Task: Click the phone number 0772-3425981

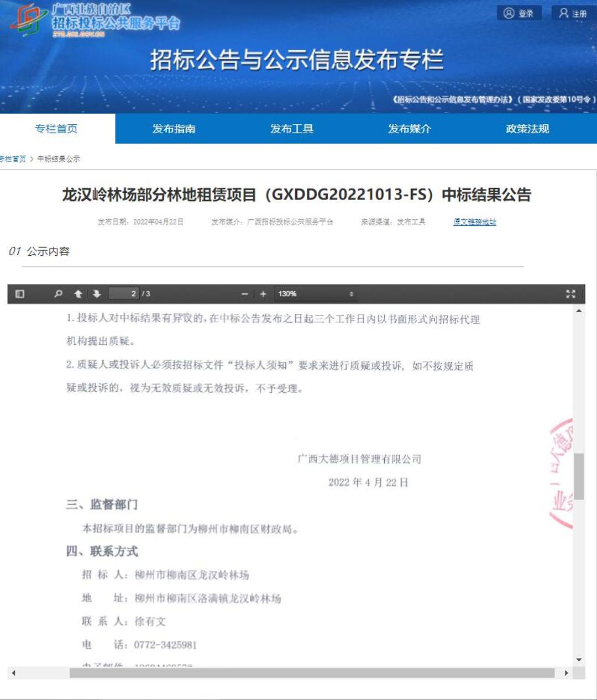Action: click(165, 645)
